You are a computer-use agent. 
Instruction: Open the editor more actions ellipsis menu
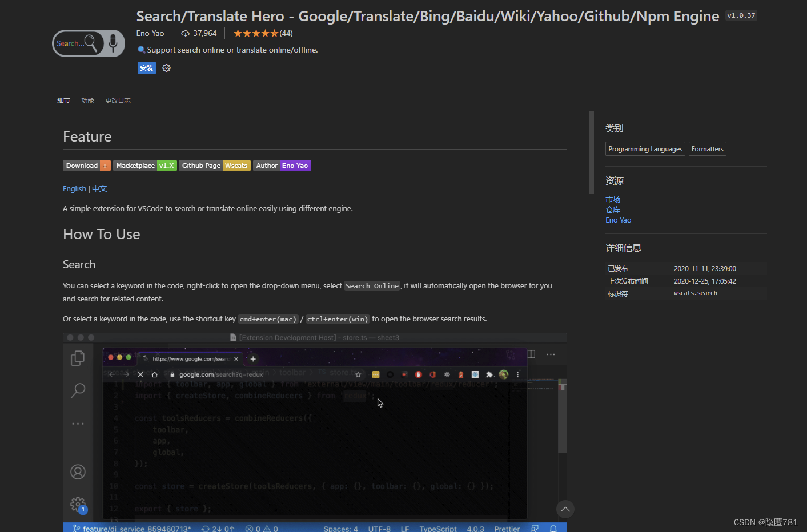(551, 354)
